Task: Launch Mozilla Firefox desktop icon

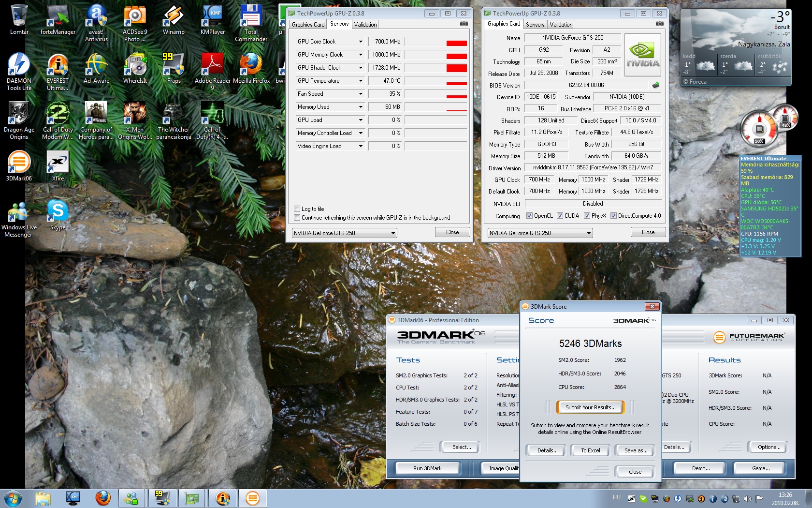Action: [x=251, y=68]
